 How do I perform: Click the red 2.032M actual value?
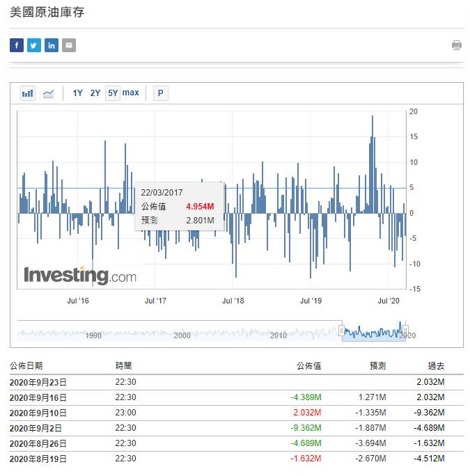pos(307,413)
